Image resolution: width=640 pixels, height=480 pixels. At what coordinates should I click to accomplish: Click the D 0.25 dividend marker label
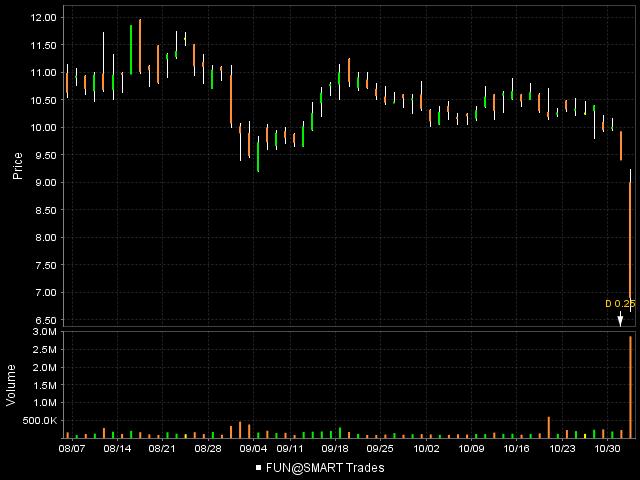620,304
